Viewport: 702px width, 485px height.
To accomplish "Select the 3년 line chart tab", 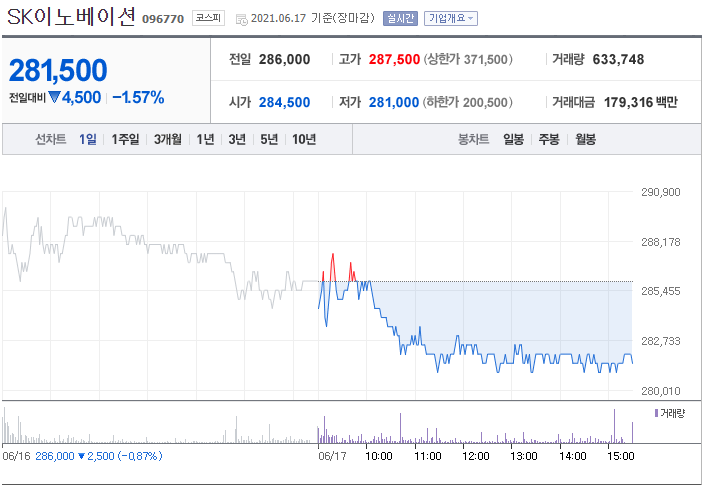I will coord(237,139).
